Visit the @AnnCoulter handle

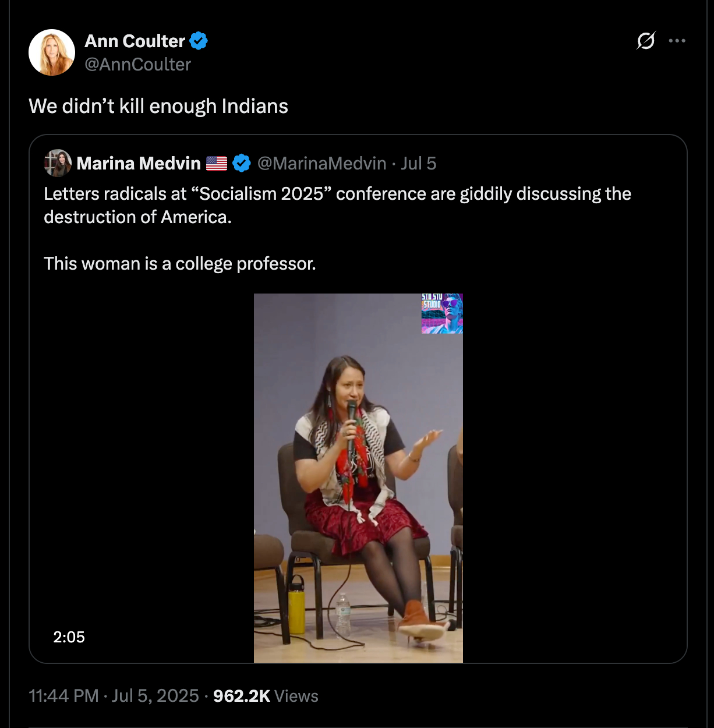pyautogui.click(x=137, y=65)
